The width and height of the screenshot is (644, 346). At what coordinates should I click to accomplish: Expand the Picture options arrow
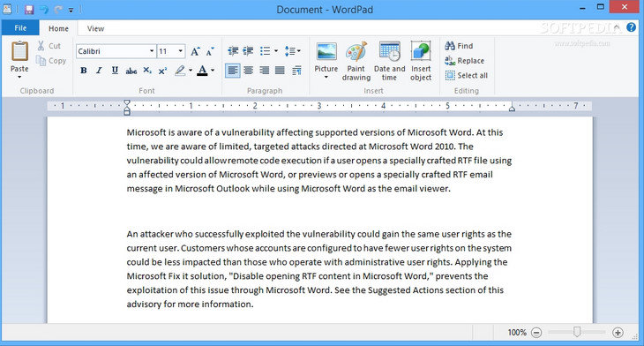(x=326, y=78)
